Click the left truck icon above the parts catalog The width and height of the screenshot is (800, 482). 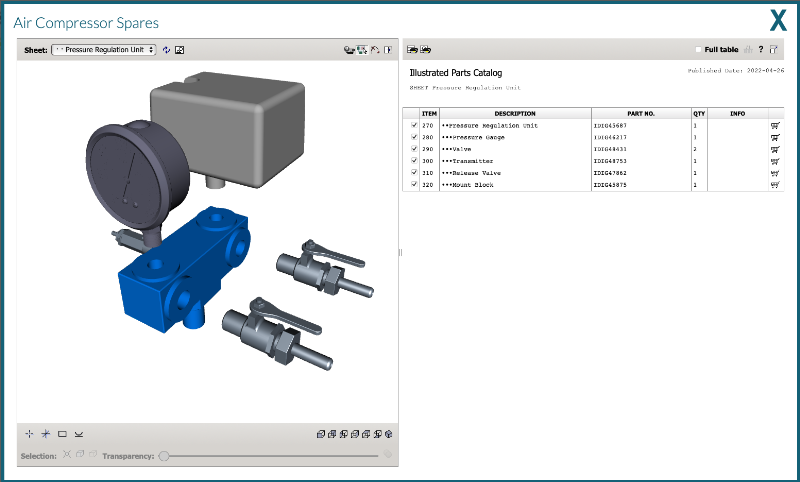412,49
